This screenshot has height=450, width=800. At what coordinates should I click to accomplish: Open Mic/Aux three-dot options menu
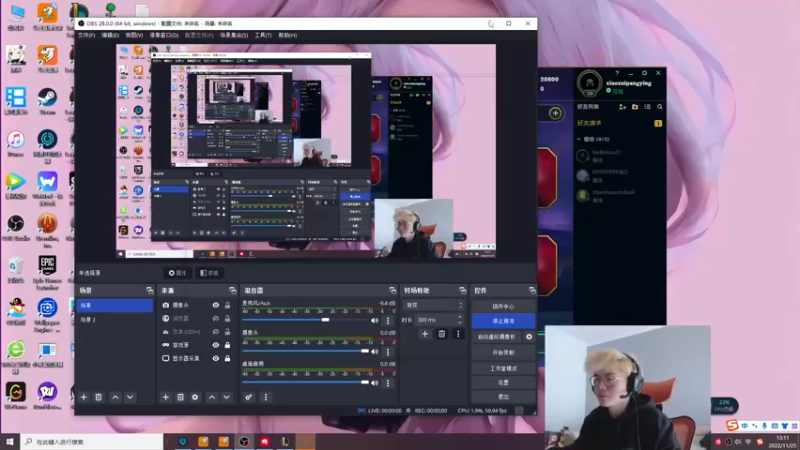(x=388, y=320)
